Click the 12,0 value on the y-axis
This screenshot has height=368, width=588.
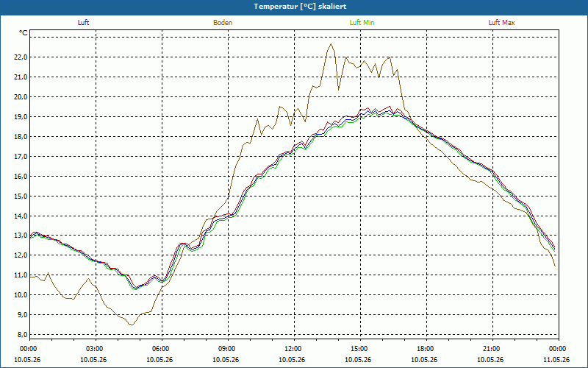[x=21, y=255]
